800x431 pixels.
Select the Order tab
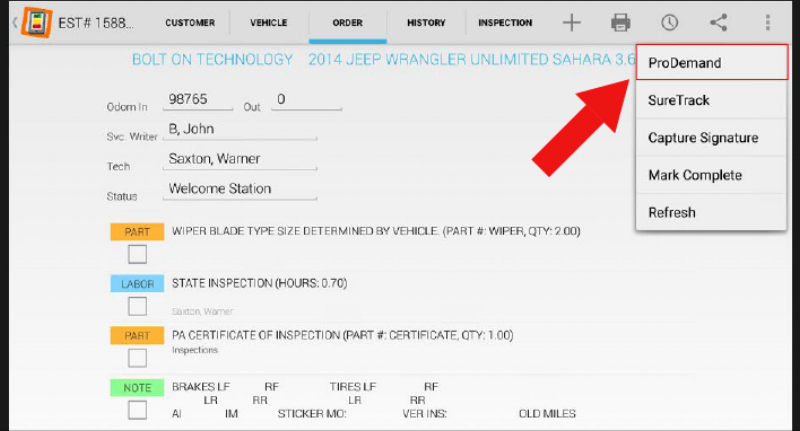[x=347, y=22]
